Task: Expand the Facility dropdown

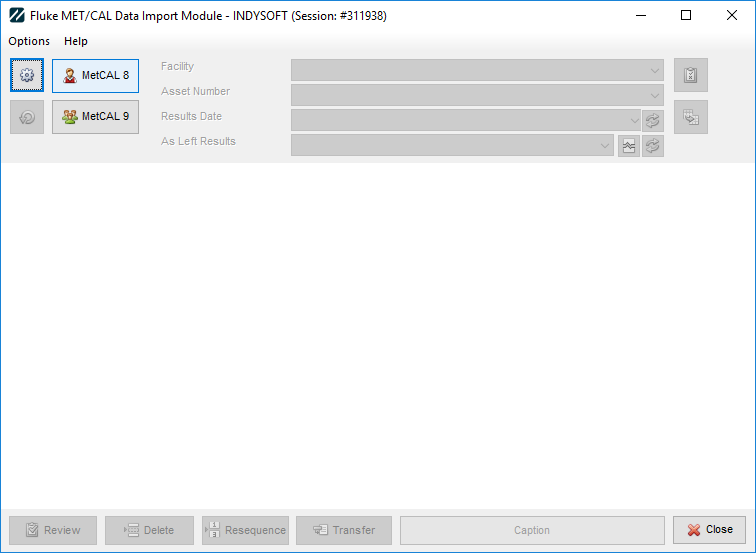Action: (x=654, y=70)
